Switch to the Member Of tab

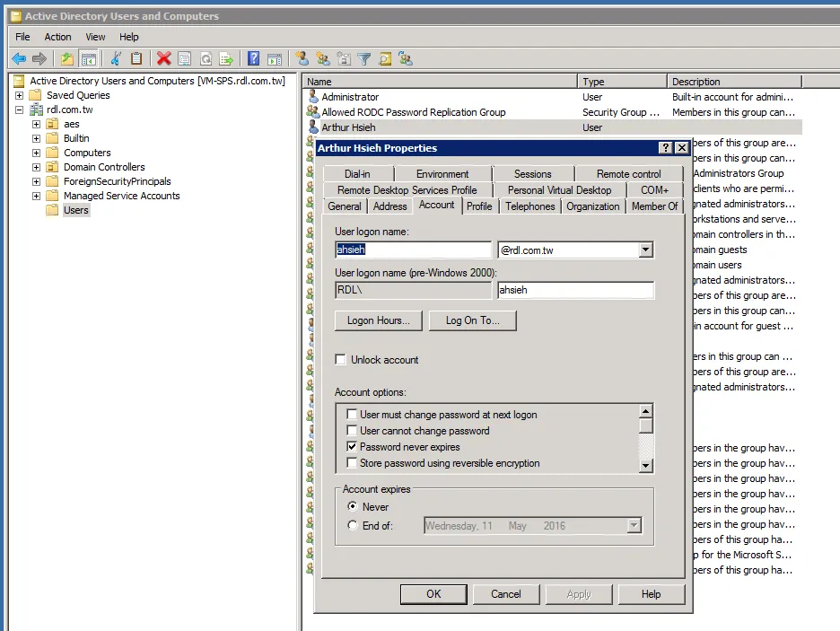[x=654, y=206]
